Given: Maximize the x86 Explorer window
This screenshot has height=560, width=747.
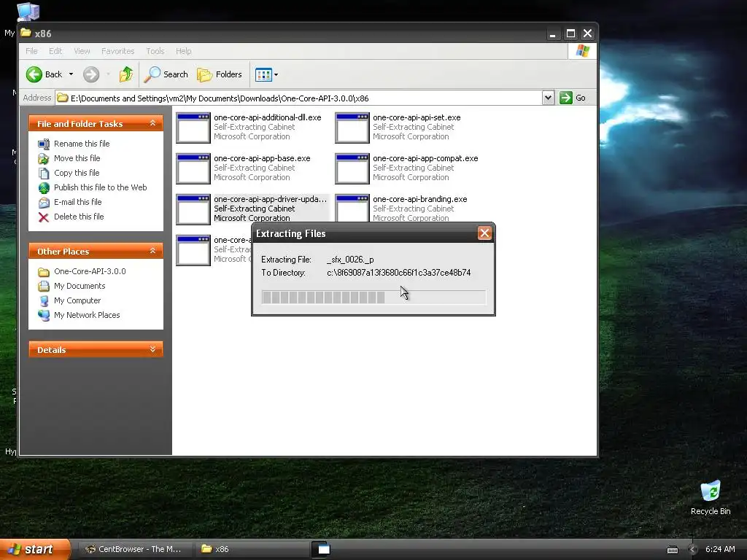Looking at the screenshot, I should click(x=570, y=34).
